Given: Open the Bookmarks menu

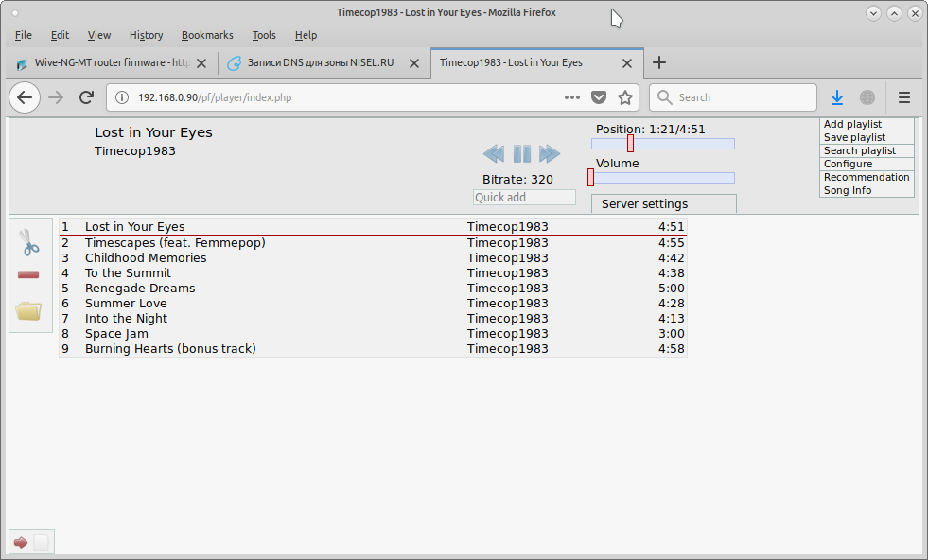Looking at the screenshot, I should (207, 35).
